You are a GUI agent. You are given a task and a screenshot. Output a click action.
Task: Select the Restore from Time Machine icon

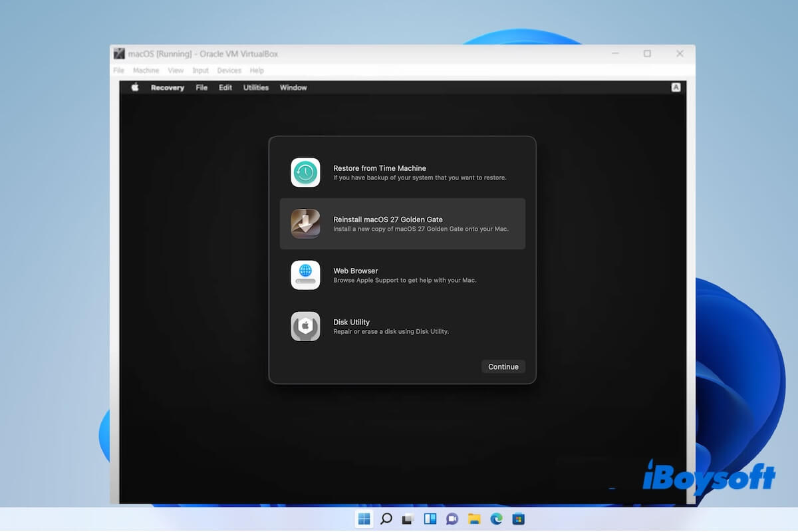click(x=305, y=172)
